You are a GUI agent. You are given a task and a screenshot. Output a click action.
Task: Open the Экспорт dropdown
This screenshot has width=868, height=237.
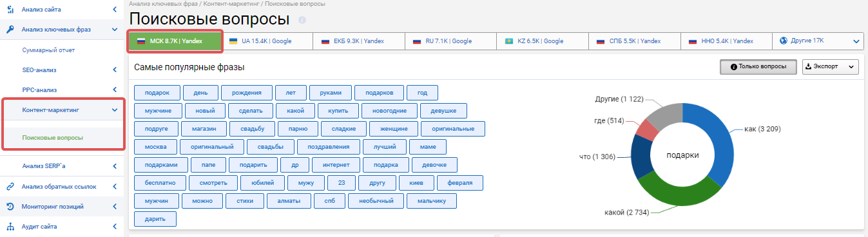point(830,66)
